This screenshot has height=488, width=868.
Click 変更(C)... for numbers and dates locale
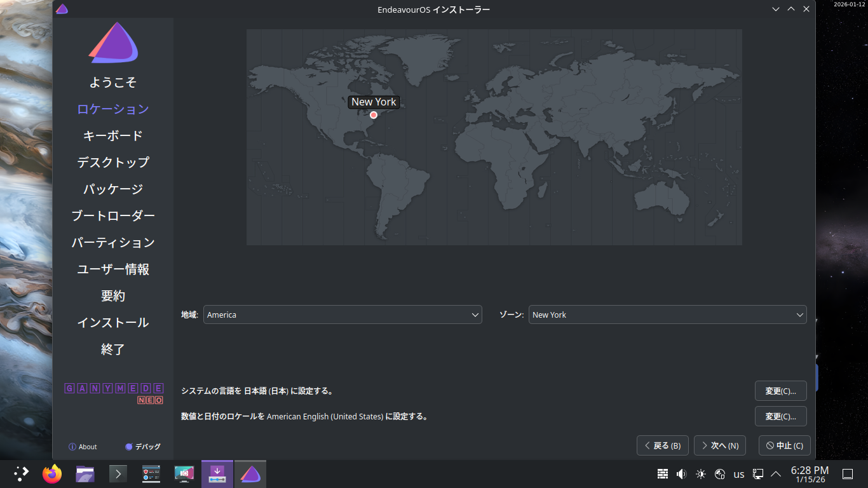[x=781, y=416]
